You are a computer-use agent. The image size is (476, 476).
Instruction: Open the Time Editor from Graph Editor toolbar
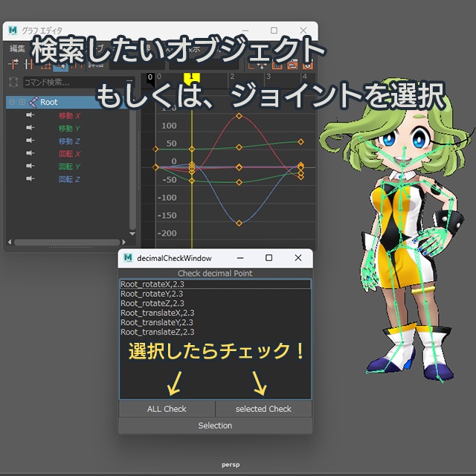pos(308,65)
